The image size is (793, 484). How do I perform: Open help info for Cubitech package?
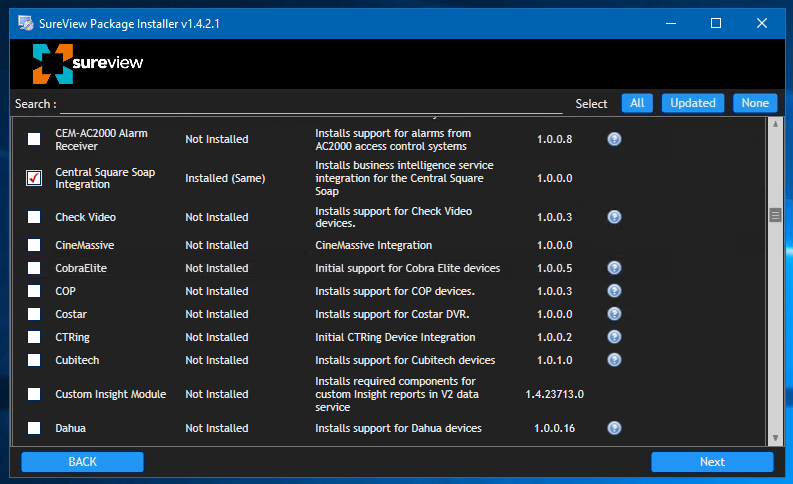[614, 360]
